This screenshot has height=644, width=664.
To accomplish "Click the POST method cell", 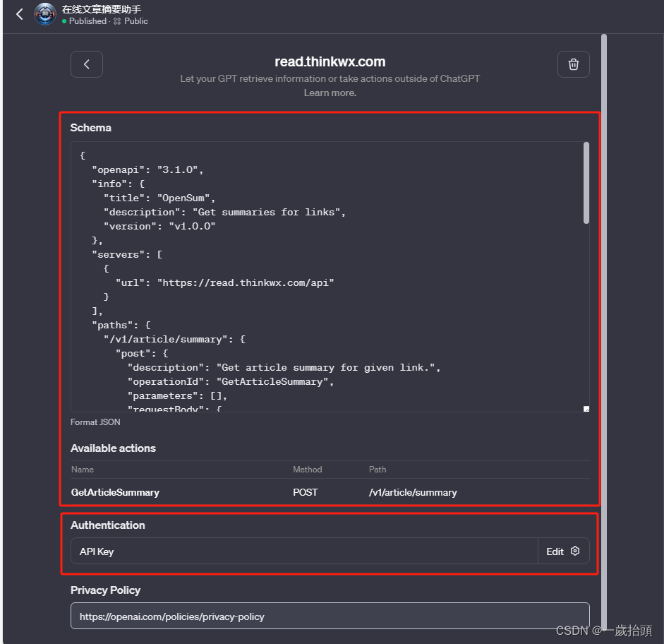I will point(305,492).
